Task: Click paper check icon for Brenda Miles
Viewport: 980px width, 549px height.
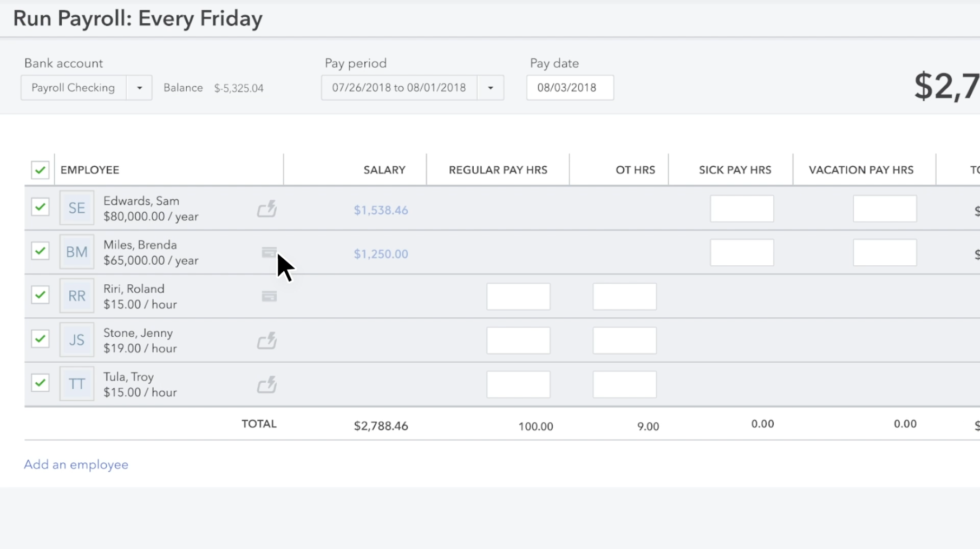Action: (x=269, y=252)
